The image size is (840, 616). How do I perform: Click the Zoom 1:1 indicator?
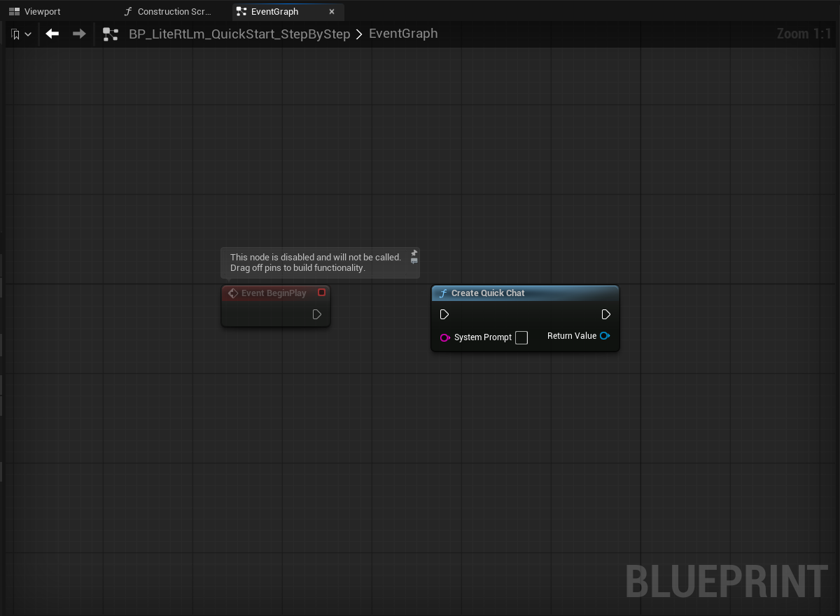point(804,34)
